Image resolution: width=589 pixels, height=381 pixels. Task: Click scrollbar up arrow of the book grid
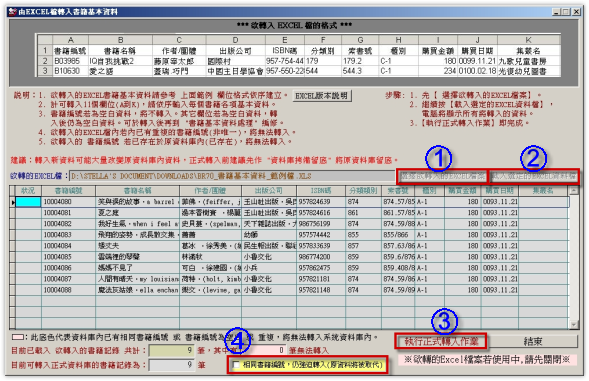[x=573, y=190]
